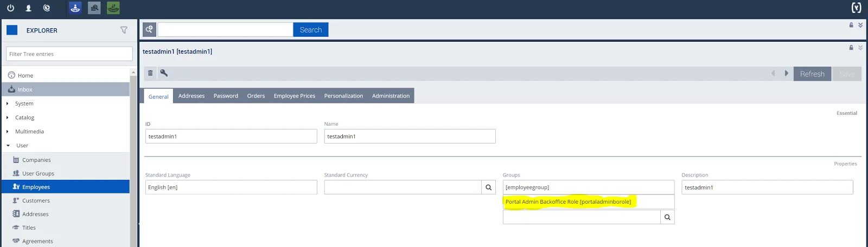Click the main search text box

[x=225, y=30]
